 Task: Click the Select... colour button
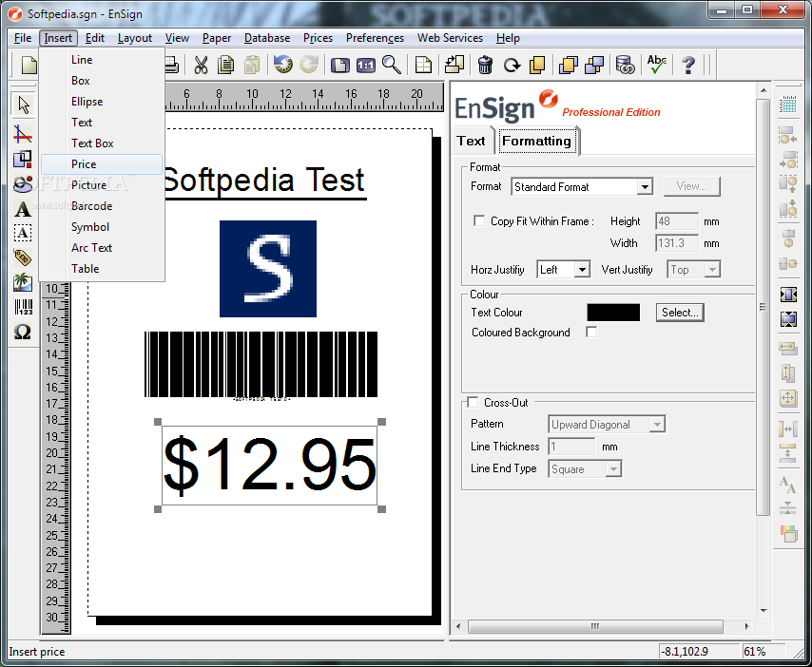(680, 313)
